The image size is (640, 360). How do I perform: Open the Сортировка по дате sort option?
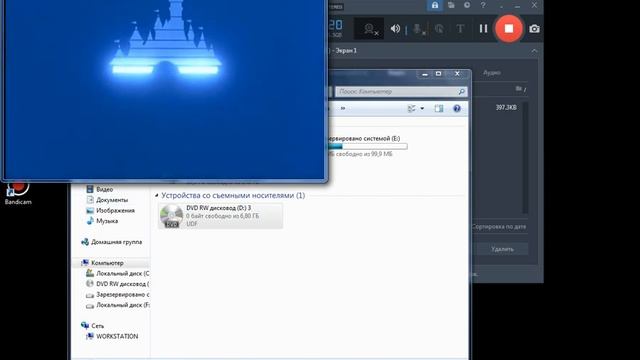click(499, 227)
